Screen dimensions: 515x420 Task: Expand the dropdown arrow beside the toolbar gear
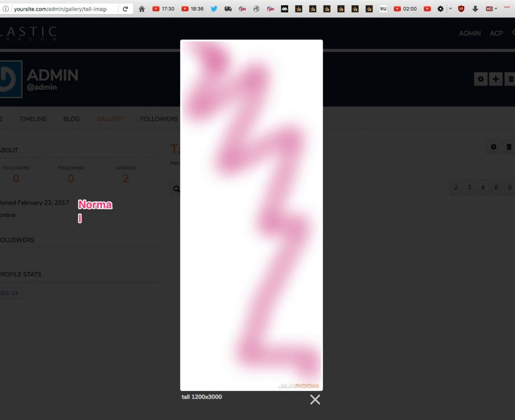[450, 9]
